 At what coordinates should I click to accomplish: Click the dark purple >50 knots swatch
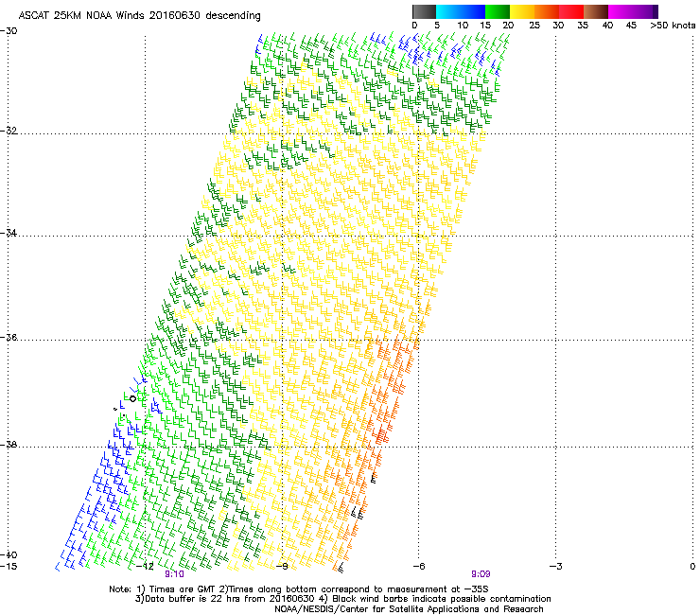click(x=656, y=11)
